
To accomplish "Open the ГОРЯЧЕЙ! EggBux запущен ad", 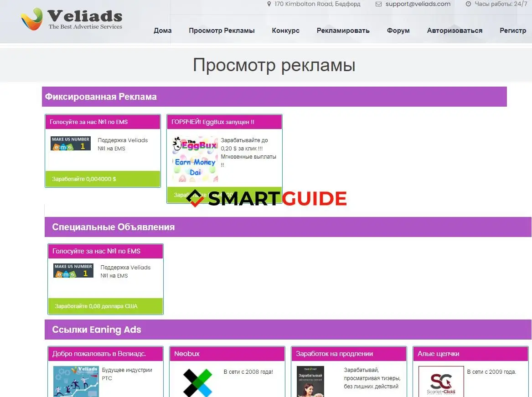I will 224,122.
